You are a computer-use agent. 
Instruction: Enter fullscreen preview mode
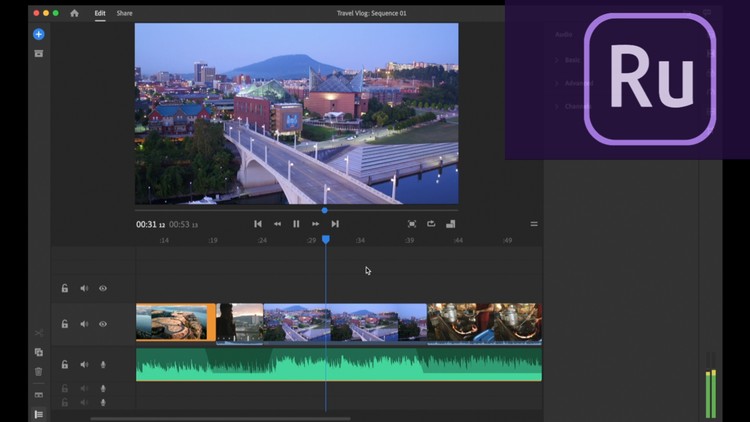click(412, 224)
